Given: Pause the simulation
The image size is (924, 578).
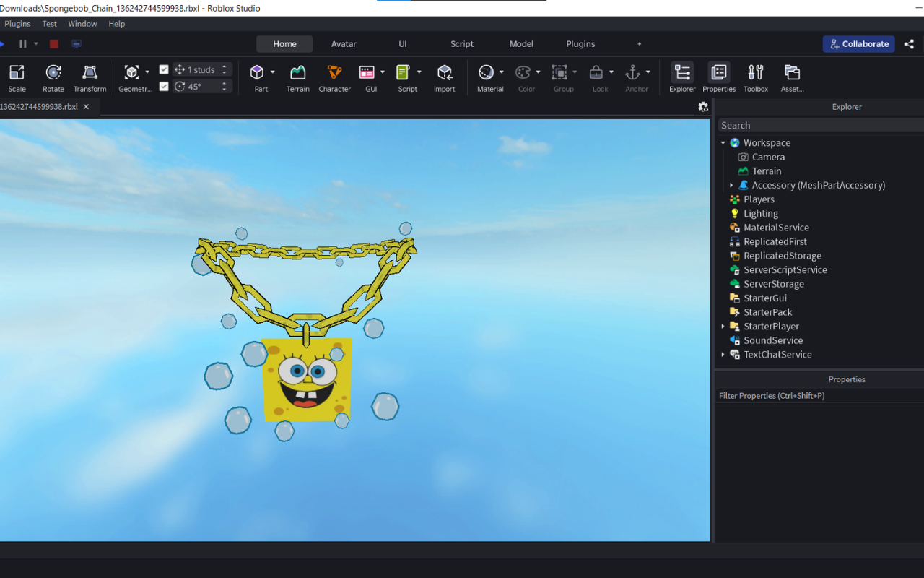Looking at the screenshot, I should (x=23, y=44).
